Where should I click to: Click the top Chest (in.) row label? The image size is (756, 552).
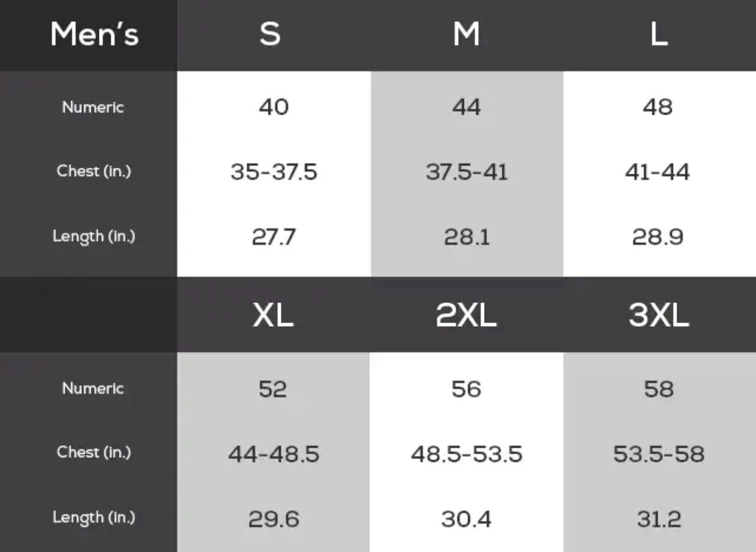(x=94, y=171)
